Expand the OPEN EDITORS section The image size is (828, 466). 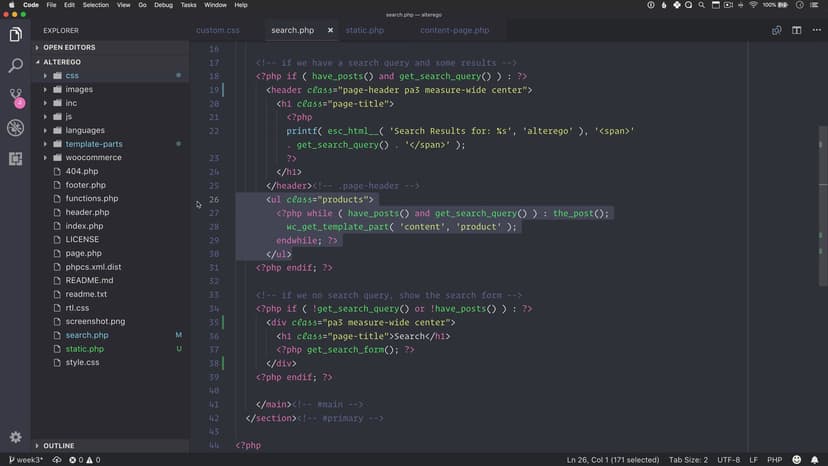point(68,47)
